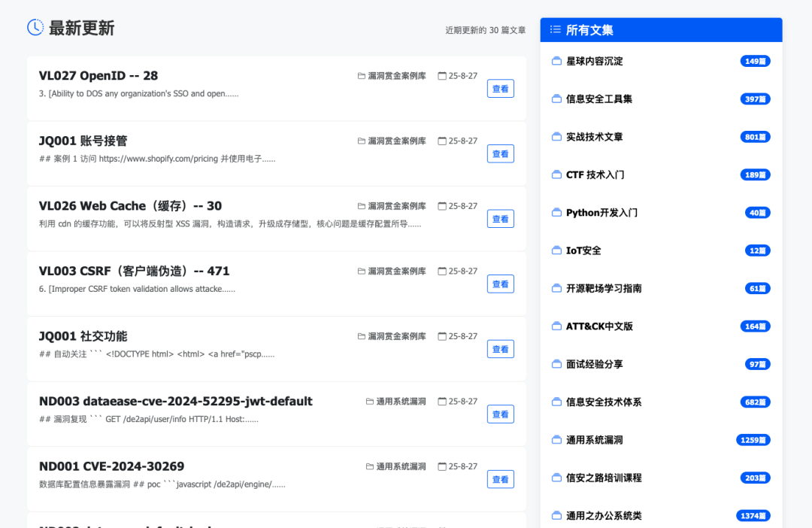Click 查看 button for ND001 CVE-2024-30269
This screenshot has width=812, height=528.
pyautogui.click(x=500, y=479)
